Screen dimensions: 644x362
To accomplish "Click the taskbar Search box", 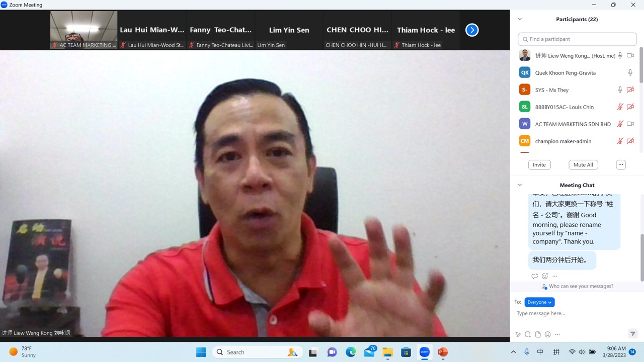I will 257,352.
